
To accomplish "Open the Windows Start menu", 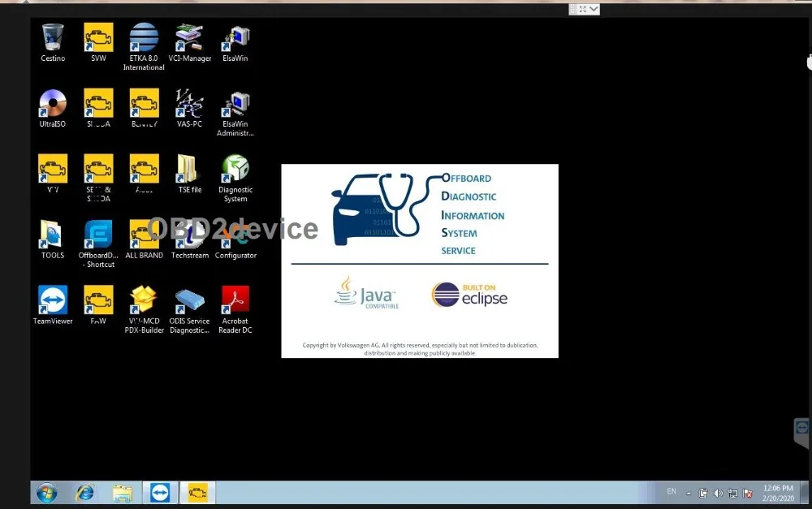I will [x=46, y=493].
